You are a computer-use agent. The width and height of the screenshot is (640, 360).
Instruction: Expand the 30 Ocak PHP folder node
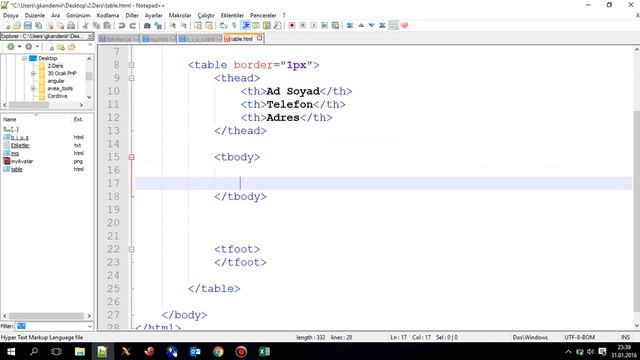(33, 73)
